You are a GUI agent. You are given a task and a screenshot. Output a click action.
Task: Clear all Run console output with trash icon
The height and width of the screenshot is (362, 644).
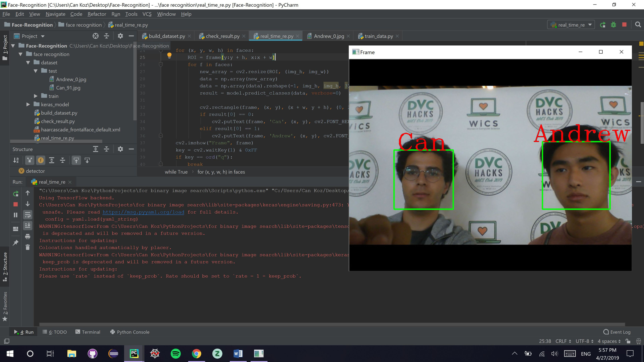pos(28,247)
